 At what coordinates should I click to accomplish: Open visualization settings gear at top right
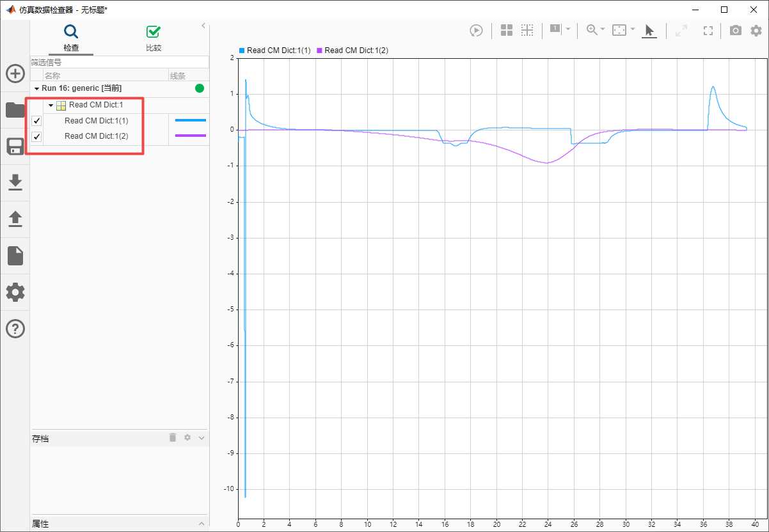756,30
